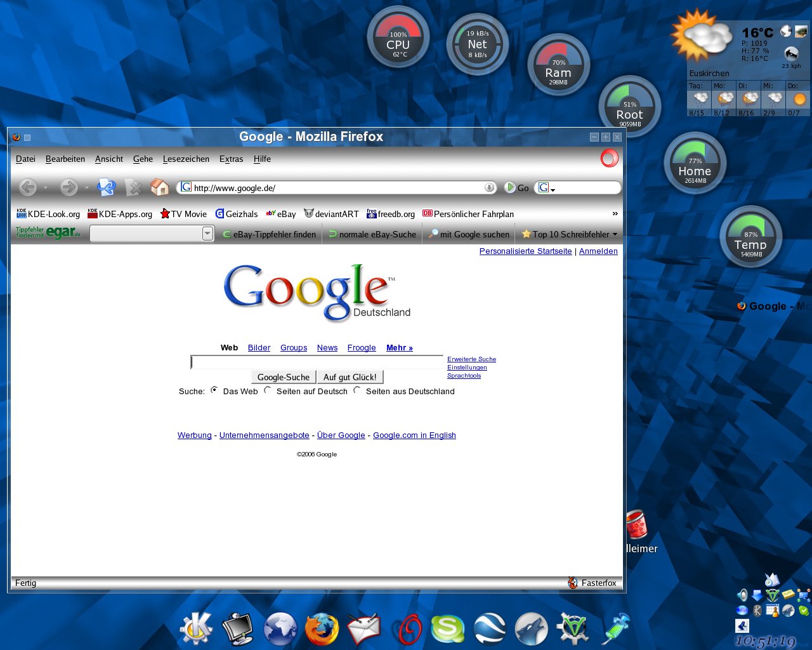Stop loading with the Stop icon
Image resolution: width=812 pixels, height=650 pixels.
pyautogui.click(x=133, y=187)
